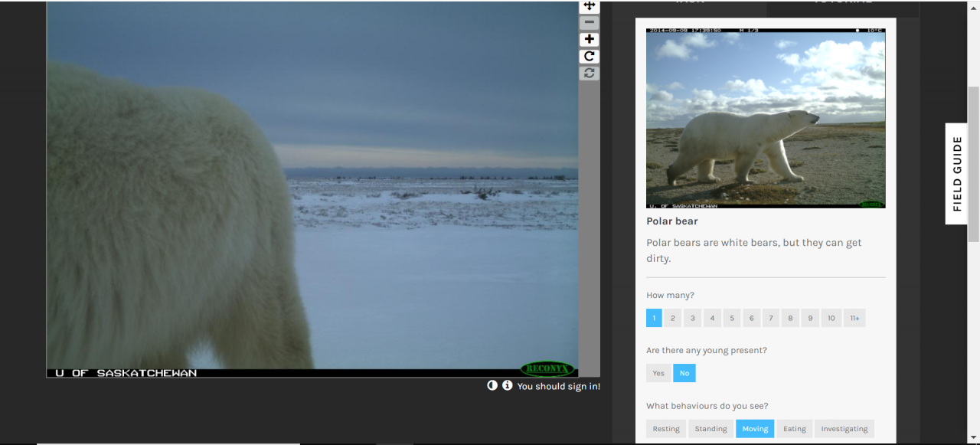This screenshot has height=445, width=980.
Task: Choose 11+ for how many animals
Action: [854, 318]
